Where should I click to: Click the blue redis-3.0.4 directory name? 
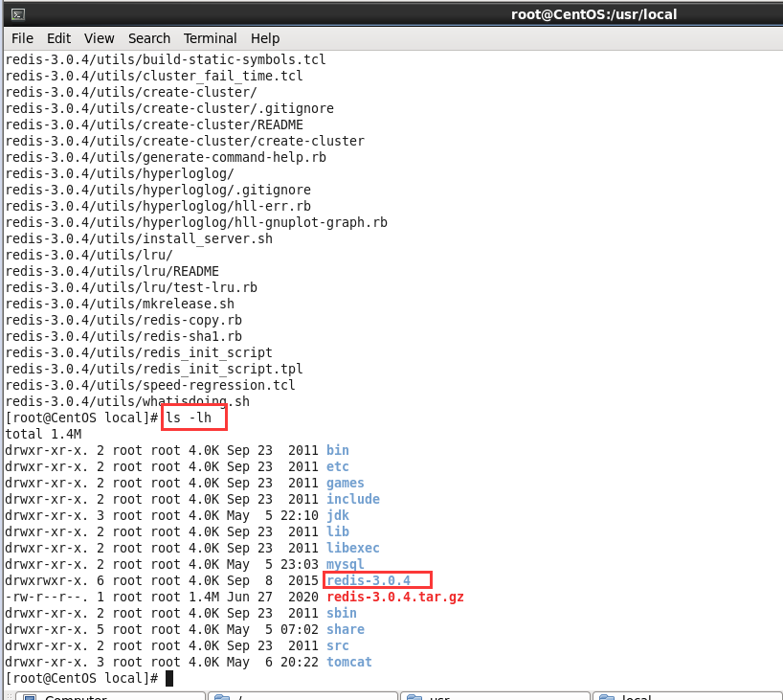coord(369,580)
